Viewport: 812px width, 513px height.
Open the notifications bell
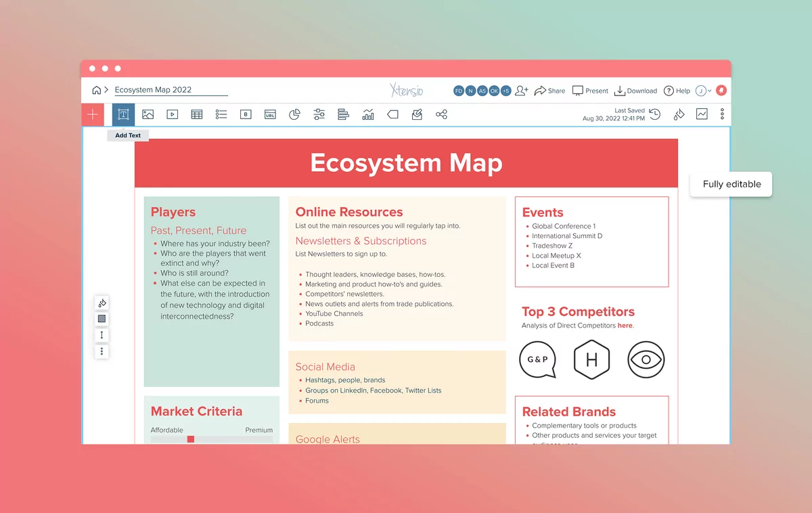pyautogui.click(x=721, y=90)
